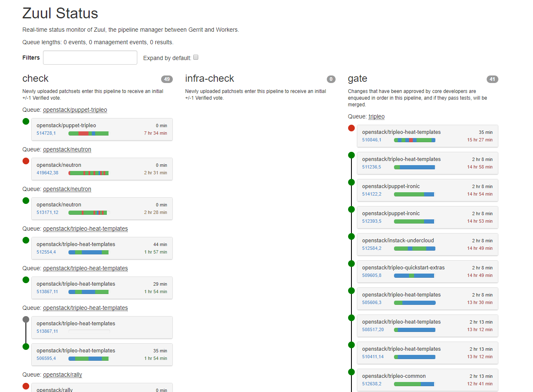The width and height of the screenshot is (533, 392).
Task: Click the check pipeline count badge 49
Action: [167, 79]
